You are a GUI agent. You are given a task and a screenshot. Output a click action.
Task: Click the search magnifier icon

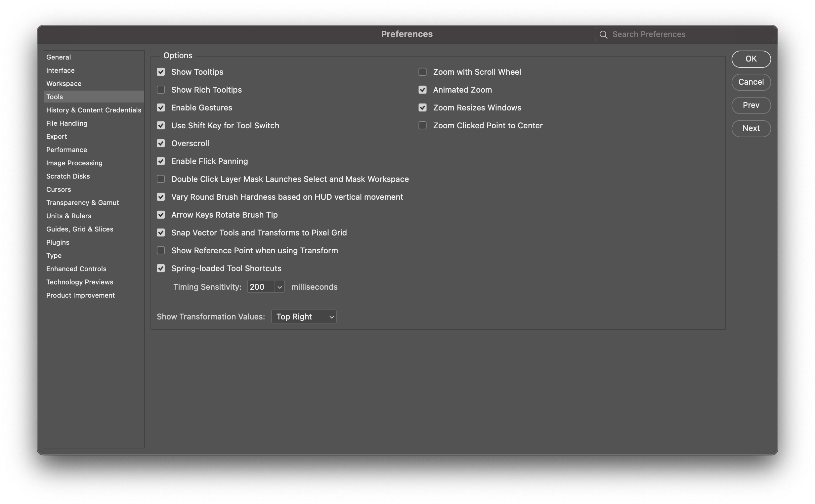pyautogui.click(x=603, y=34)
